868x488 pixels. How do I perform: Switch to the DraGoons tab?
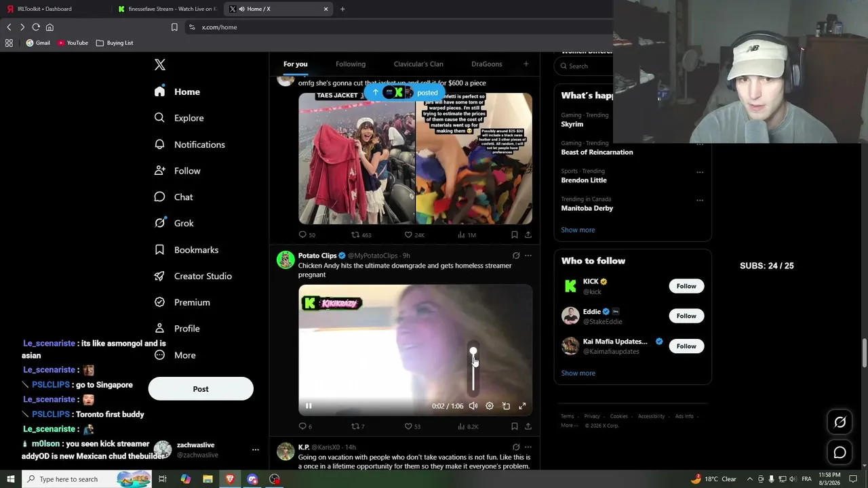click(x=487, y=64)
